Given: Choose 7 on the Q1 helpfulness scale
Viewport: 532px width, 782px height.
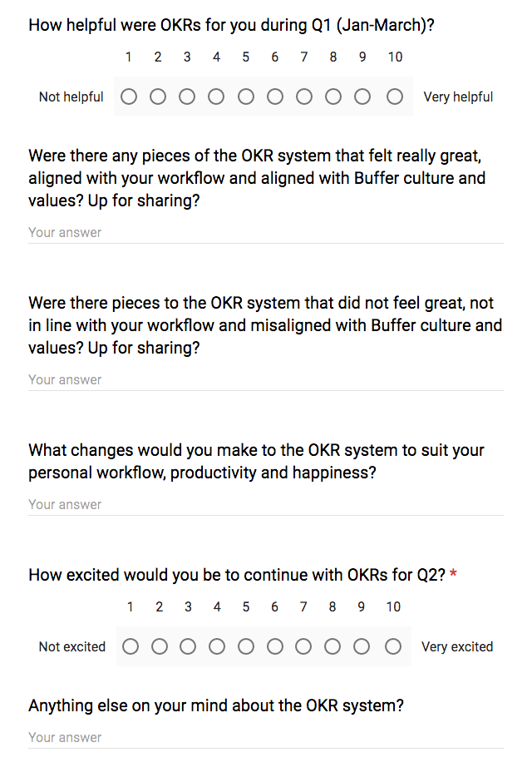Looking at the screenshot, I should [303, 96].
